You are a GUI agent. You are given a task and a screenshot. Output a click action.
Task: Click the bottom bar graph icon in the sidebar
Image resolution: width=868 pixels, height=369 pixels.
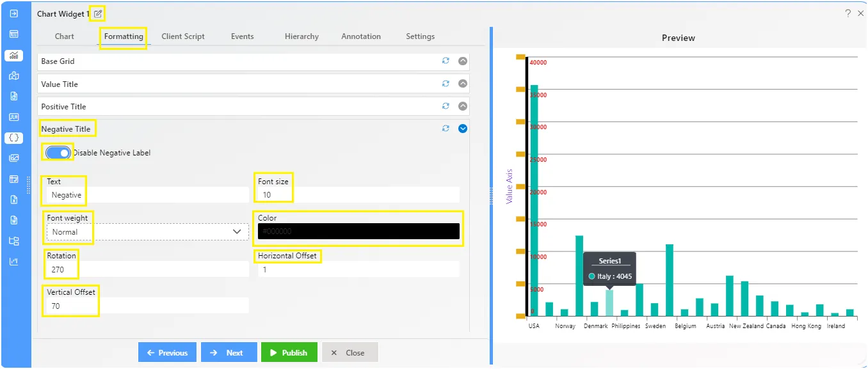[14, 262]
